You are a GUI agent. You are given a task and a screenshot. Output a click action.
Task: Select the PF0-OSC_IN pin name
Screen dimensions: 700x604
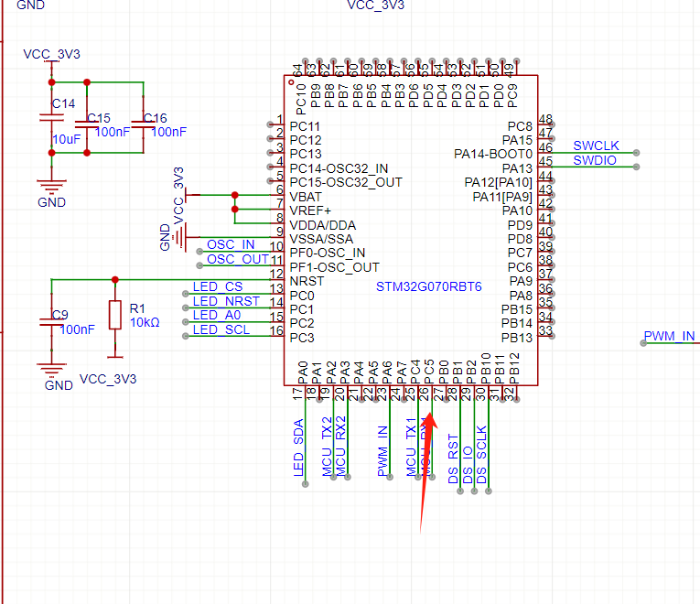point(328,253)
